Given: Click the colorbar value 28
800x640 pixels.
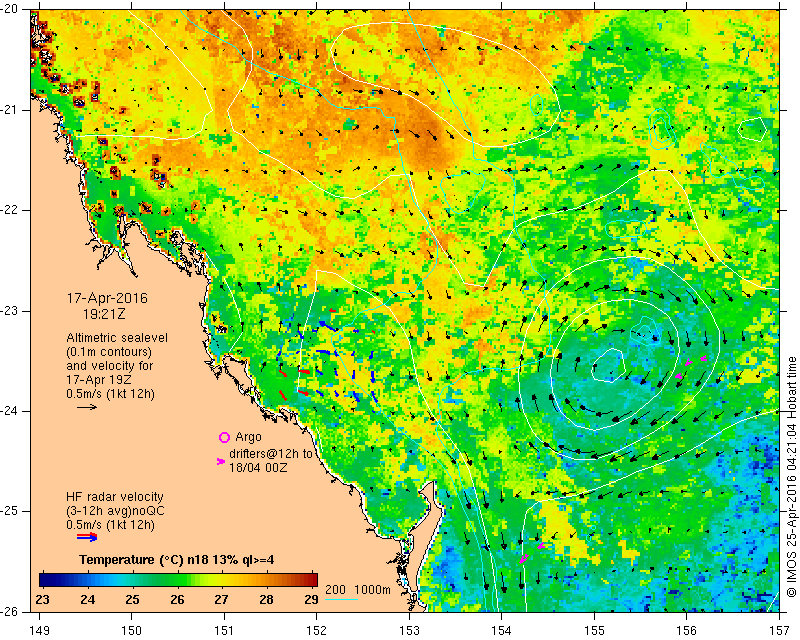Looking at the screenshot, I should tap(266, 599).
